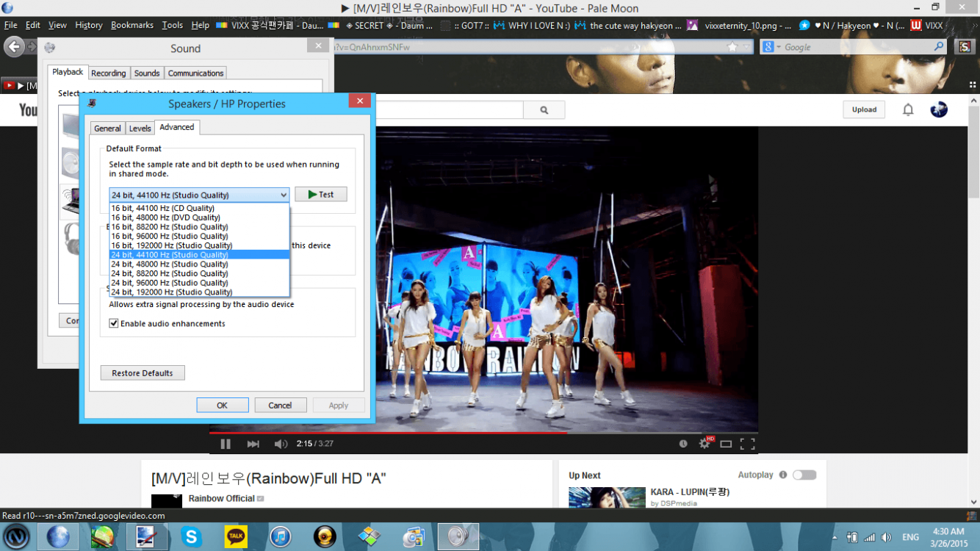
Task: Click the Upload button on YouTube
Action: [x=864, y=109]
